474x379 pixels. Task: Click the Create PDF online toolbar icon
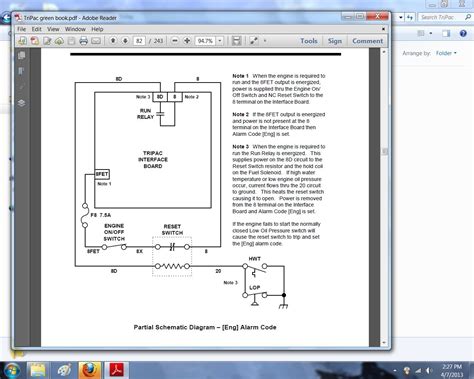(x=22, y=41)
